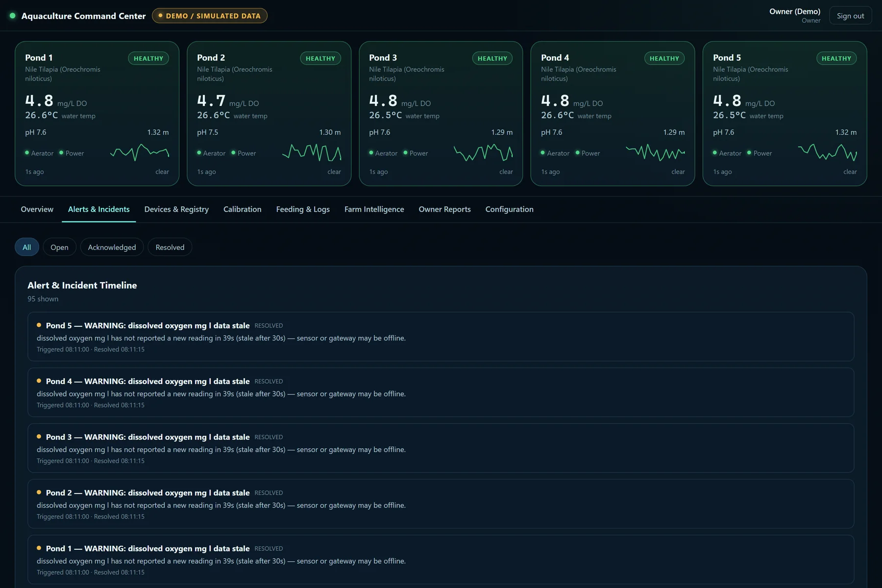Screen dimensions: 882x588
Task: Click Pond 4 'clear' status text
Action: pyautogui.click(x=678, y=172)
